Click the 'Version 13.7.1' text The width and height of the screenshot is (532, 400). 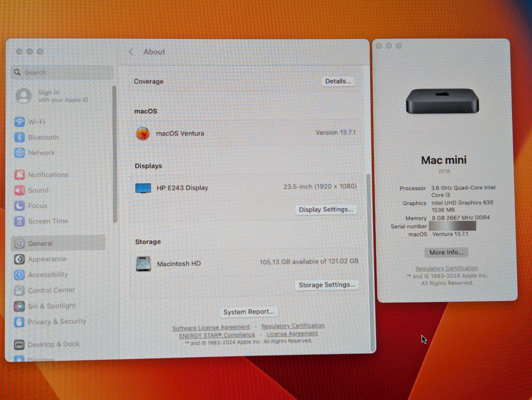(336, 133)
